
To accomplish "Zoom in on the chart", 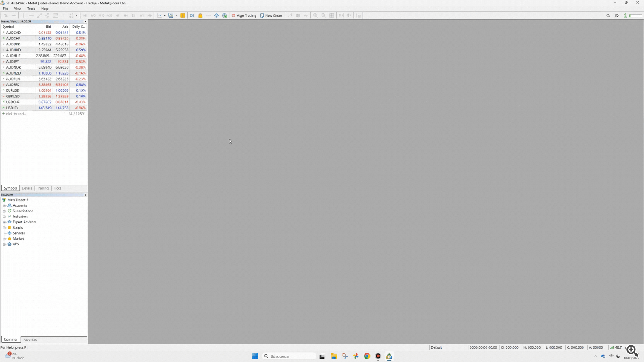I will pos(316,15).
